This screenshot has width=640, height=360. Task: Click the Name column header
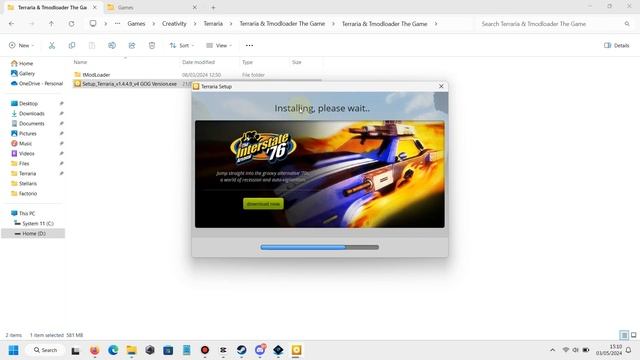pos(80,62)
